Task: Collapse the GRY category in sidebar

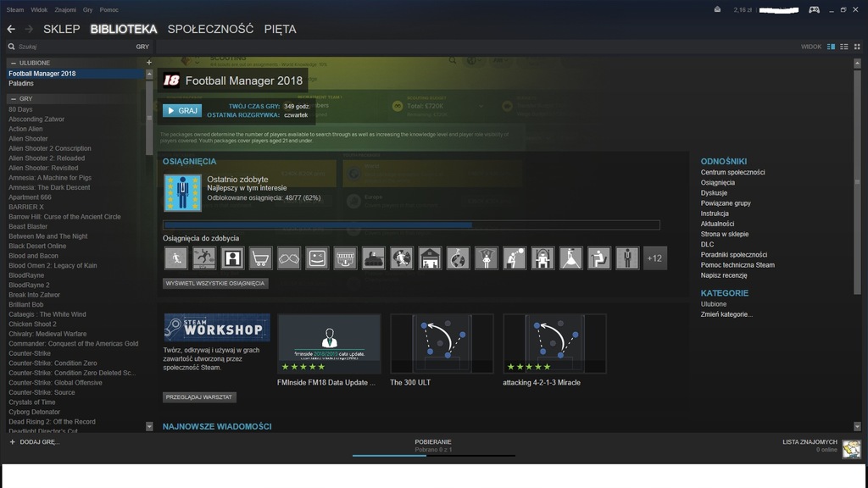Action: [x=14, y=98]
